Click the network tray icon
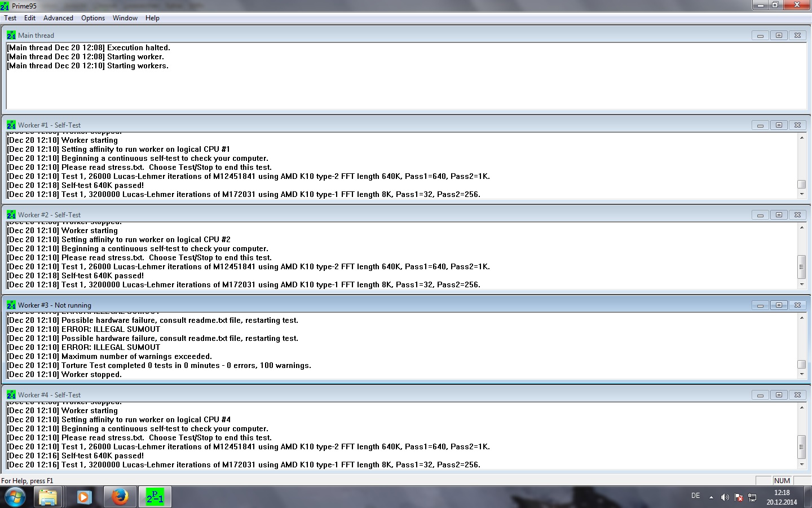This screenshot has height=508, width=812. (752, 497)
